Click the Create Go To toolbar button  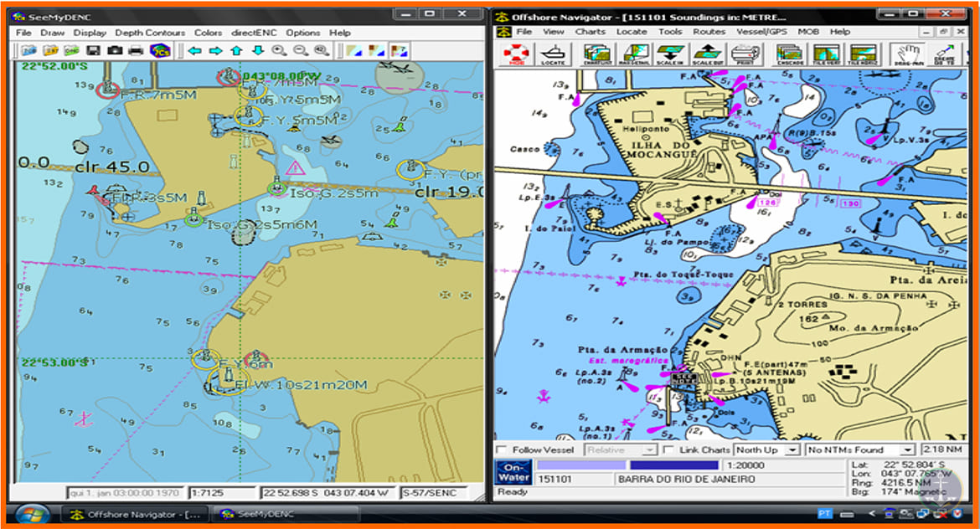(944, 54)
